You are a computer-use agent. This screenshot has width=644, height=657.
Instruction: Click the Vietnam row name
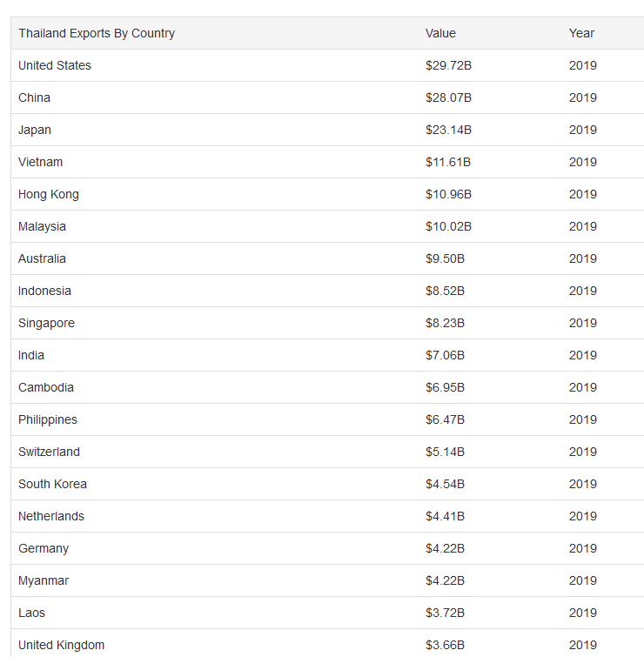tap(40, 162)
